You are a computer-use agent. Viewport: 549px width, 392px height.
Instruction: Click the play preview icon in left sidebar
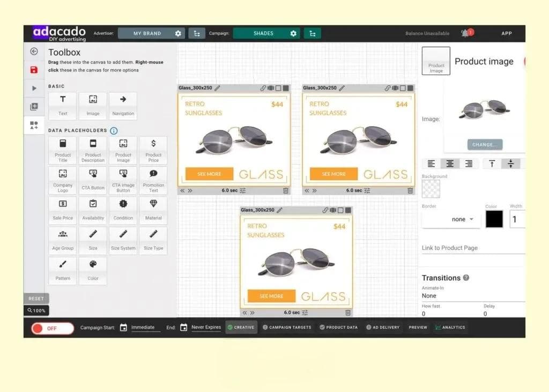tap(34, 88)
